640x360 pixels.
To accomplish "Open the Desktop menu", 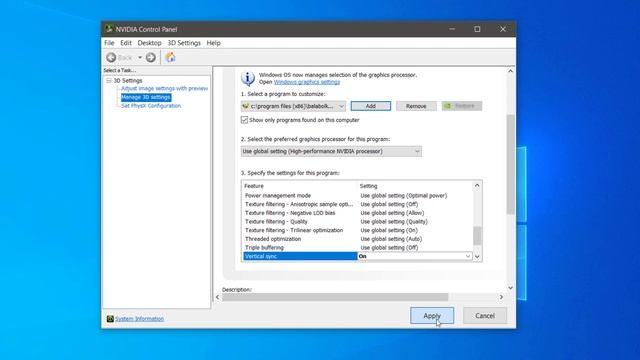I will pyautogui.click(x=149, y=43).
